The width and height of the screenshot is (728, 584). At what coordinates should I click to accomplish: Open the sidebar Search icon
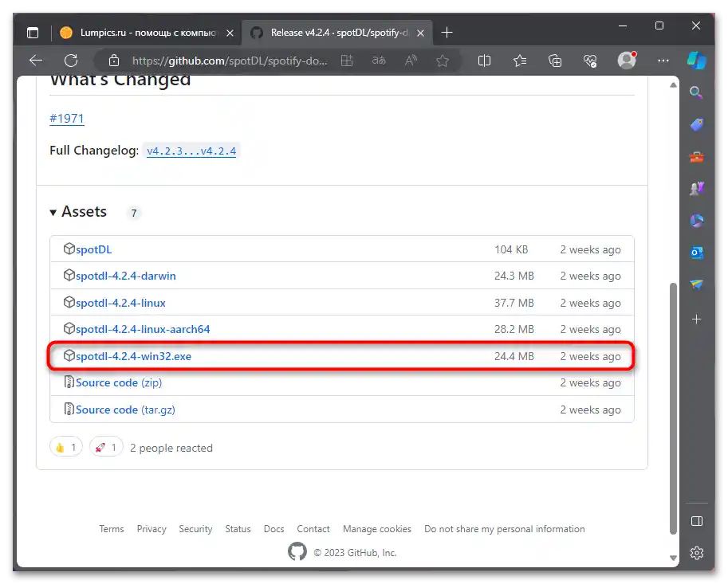[696, 92]
